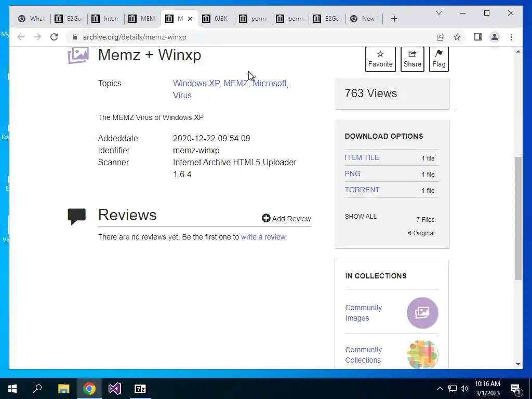Download the TORRENT file
Screen dimensions: 532x399
pos(362,190)
